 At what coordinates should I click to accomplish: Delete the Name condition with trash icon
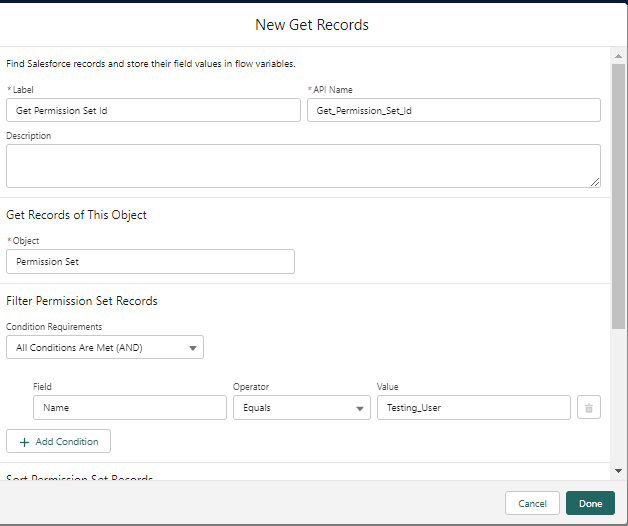click(x=589, y=408)
